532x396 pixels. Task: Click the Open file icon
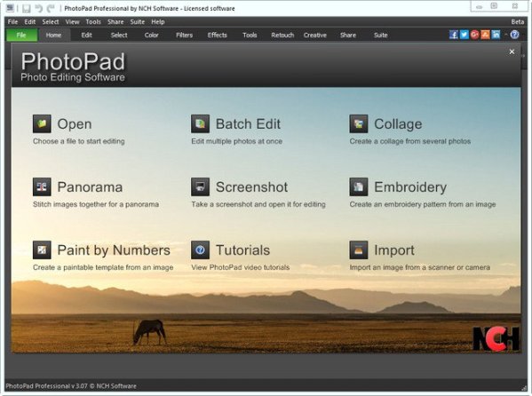pos(42,123)
